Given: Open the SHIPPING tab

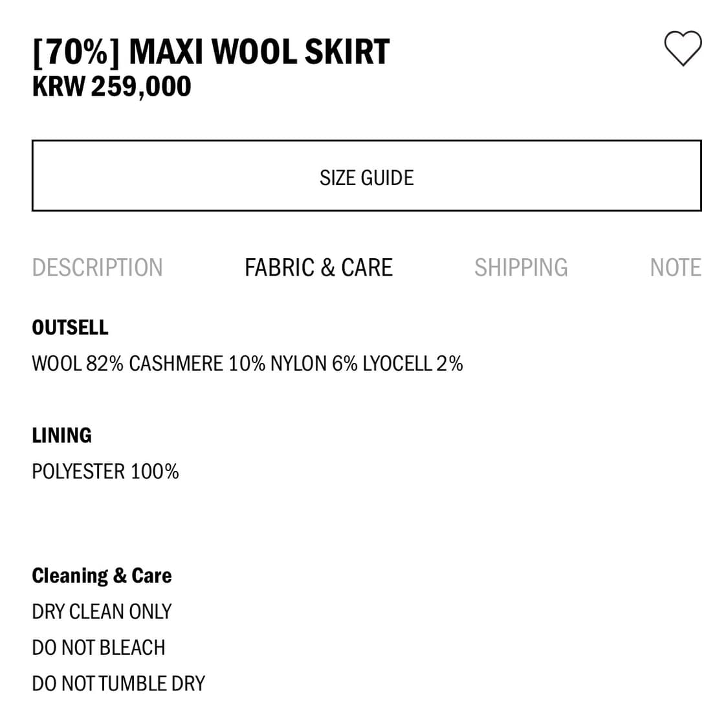Looking at the screenshot, I should click(x=521, y=267).
